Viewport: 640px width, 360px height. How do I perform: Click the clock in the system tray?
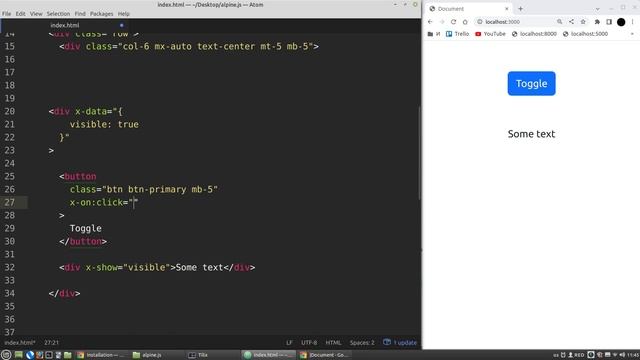[633, 355]
